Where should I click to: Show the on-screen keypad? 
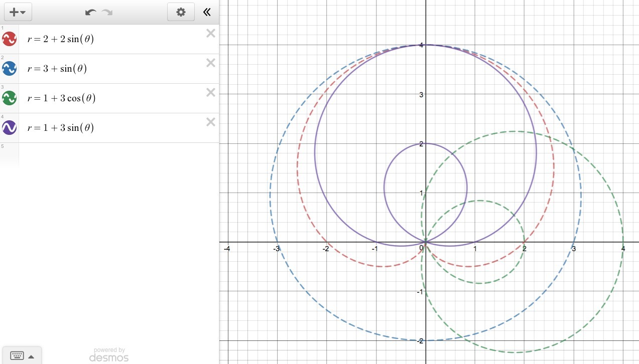22,356
